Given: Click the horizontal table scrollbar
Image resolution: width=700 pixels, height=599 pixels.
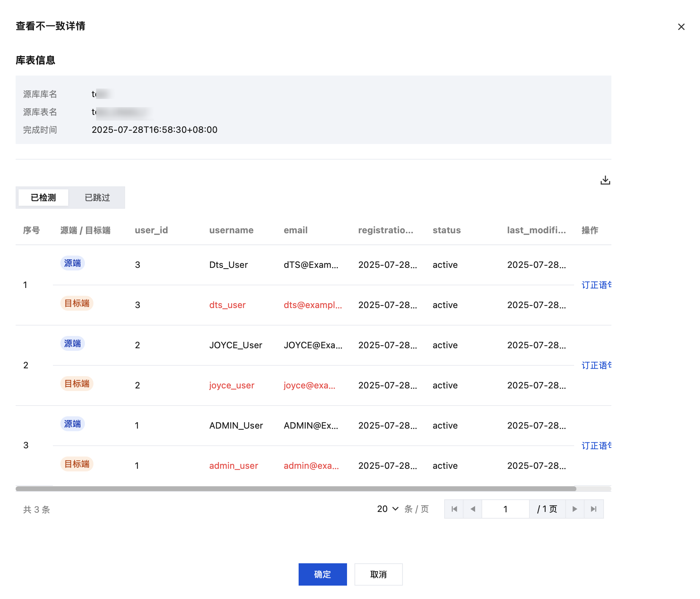Looking at the screenshot, I should point(296,489).
